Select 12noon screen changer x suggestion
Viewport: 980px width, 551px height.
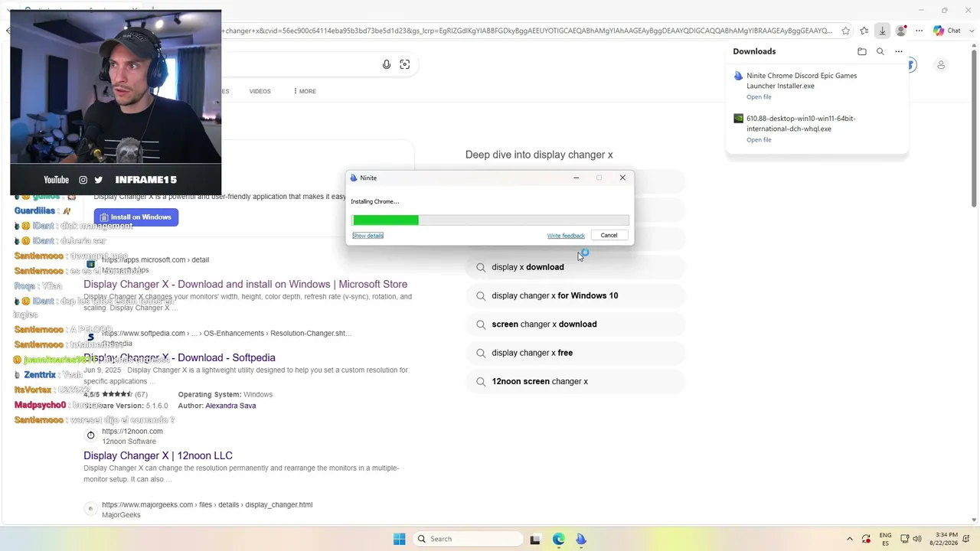pos(576,381)
